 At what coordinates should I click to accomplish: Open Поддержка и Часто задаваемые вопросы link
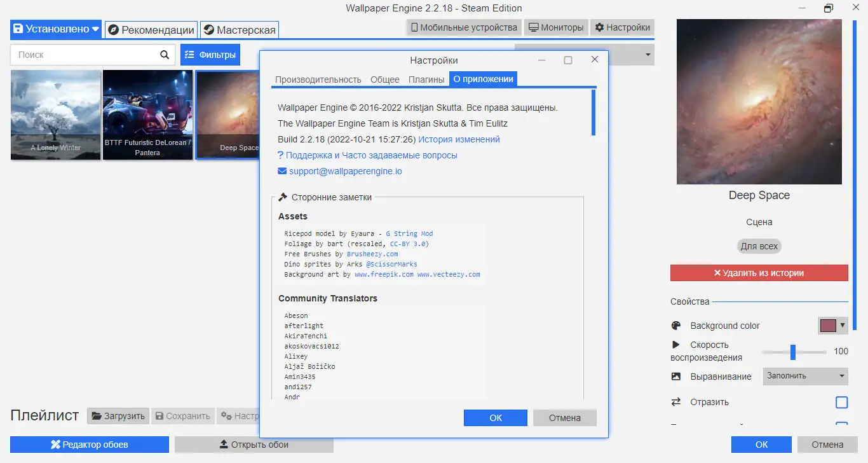tap(372, 155)
